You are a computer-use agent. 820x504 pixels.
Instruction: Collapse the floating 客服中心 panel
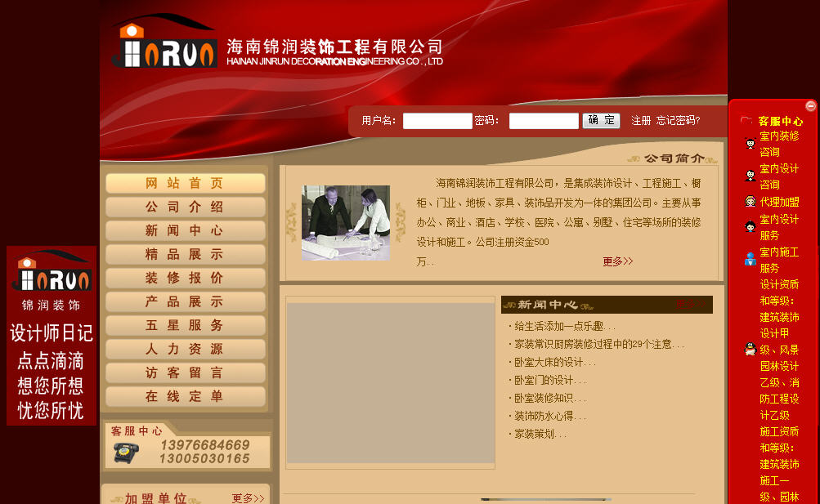[x=810, y=106]
